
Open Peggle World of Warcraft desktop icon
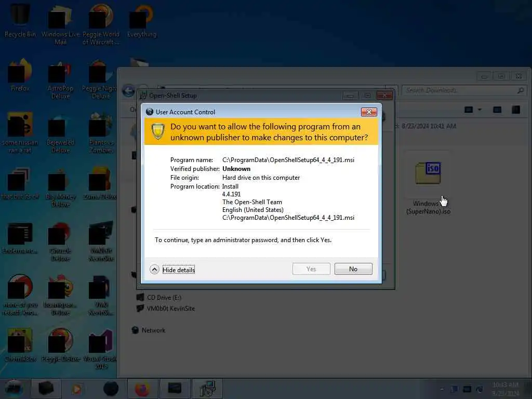click(101, 24)
